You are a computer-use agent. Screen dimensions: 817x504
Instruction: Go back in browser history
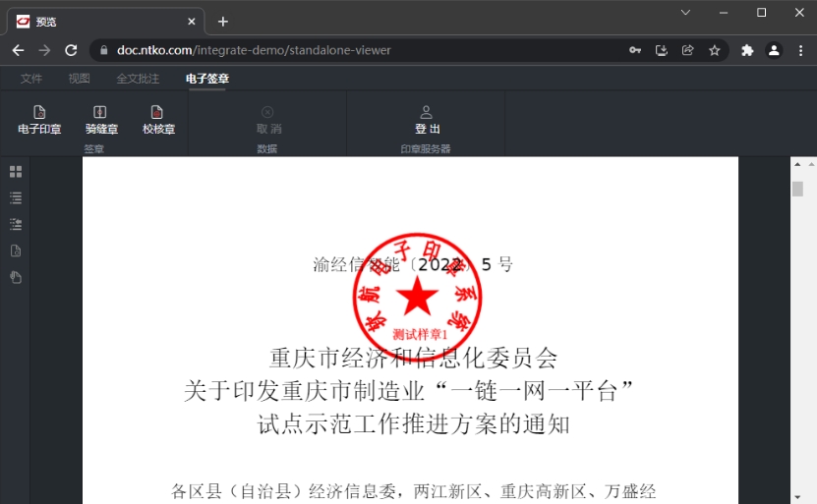[x=19, y=50]
